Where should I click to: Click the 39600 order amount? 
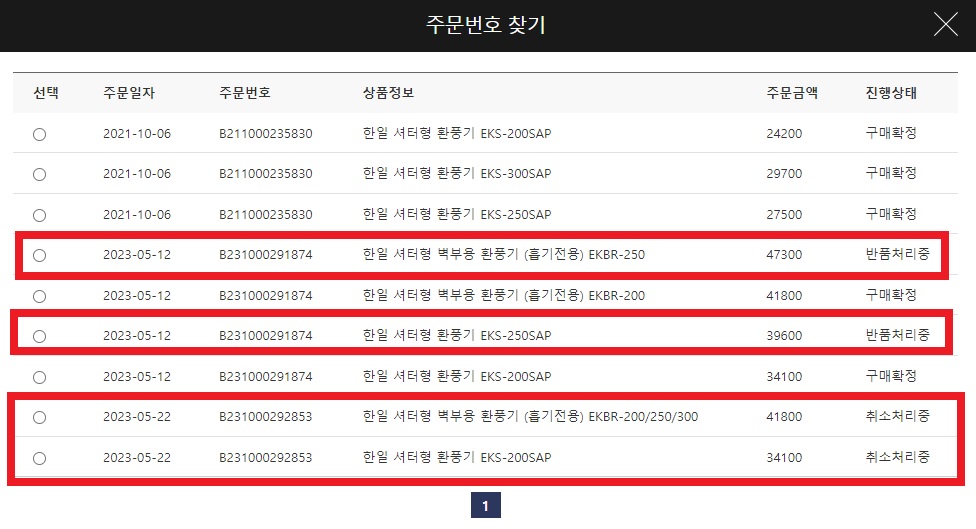pyautogui.click(x=784, y=335)
